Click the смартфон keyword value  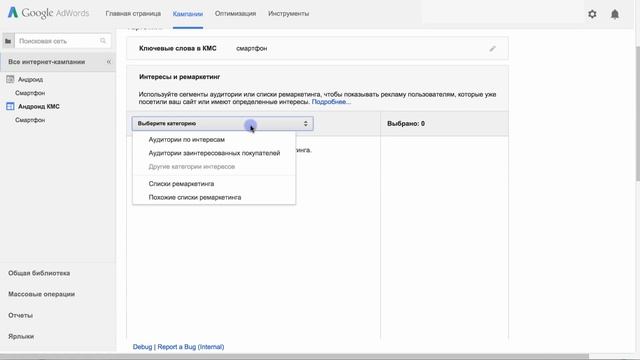point(251,49)
